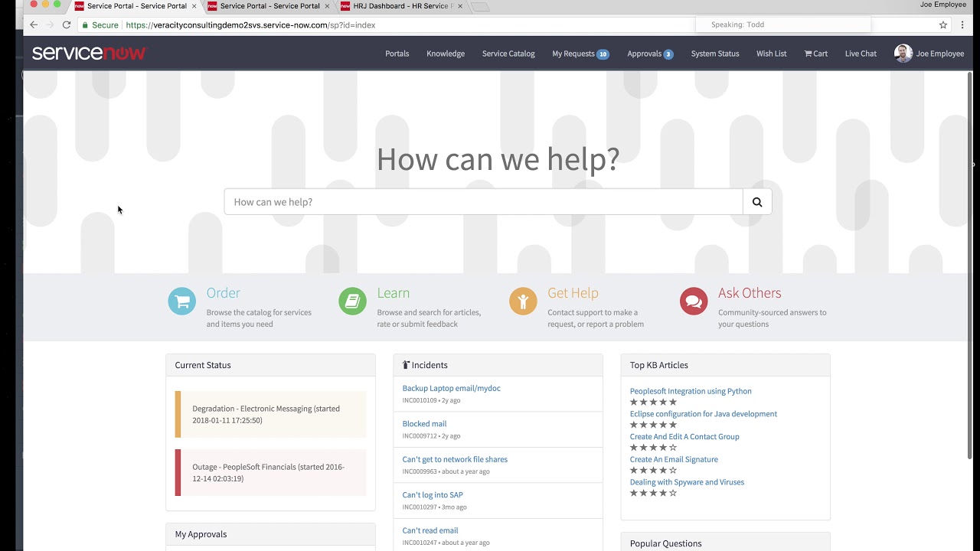Click the secure padlock icon
Viewport: 980px width, 551px height.
pyautogui.click(x=85, y=24)
